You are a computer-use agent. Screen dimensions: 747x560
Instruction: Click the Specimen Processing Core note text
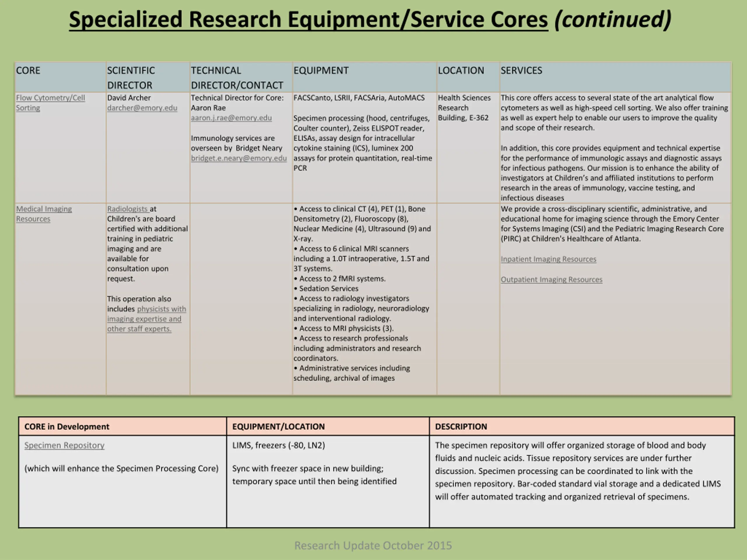[x=122, y=468]
